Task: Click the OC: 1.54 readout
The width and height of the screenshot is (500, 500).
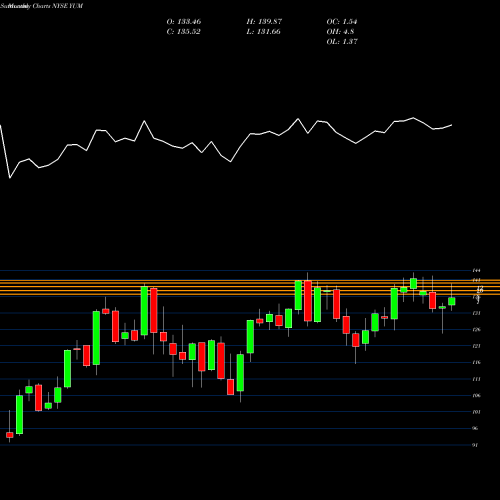Action: (x=342, y=22)
